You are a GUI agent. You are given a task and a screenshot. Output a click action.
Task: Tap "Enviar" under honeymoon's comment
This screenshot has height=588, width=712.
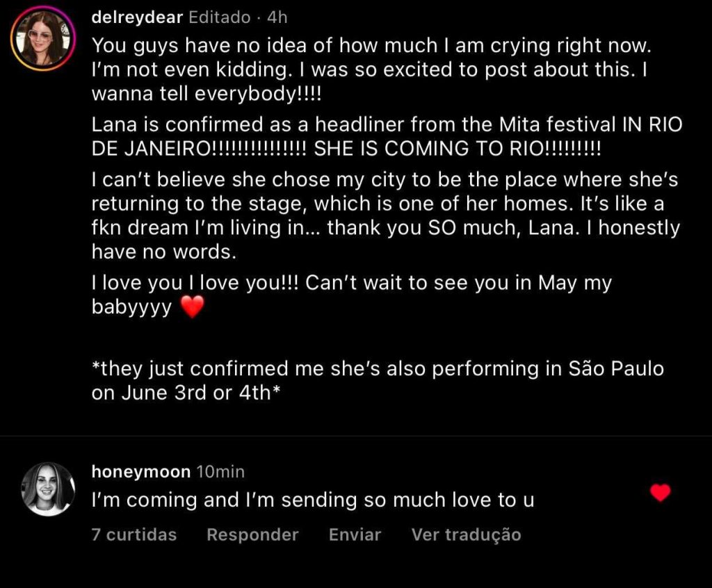tap(355, 534)
